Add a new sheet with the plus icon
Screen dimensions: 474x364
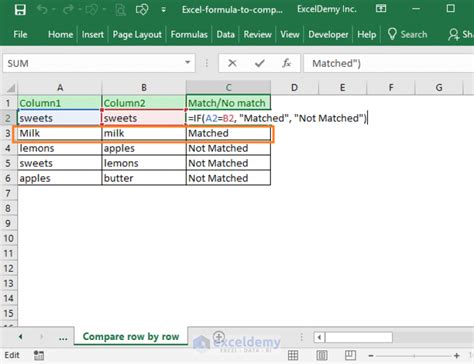click(219, 336)
